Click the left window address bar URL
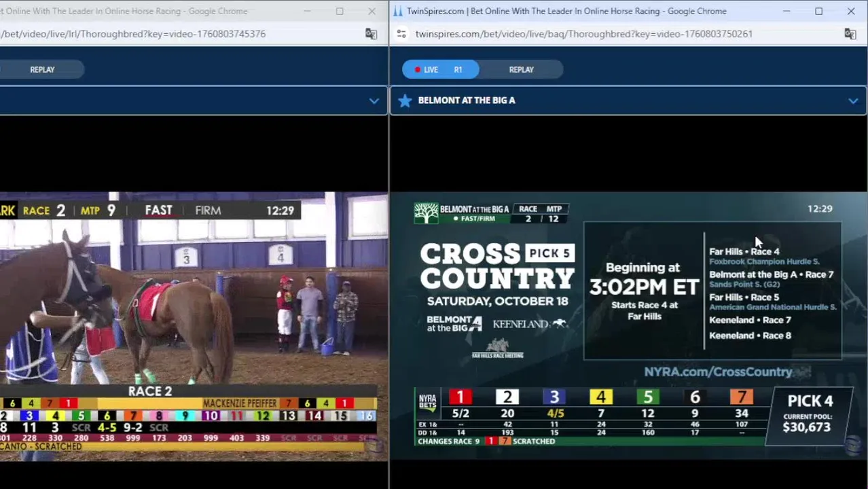Image resolution: width=868 pixels, height=489 pixels. tap(134, 33)
